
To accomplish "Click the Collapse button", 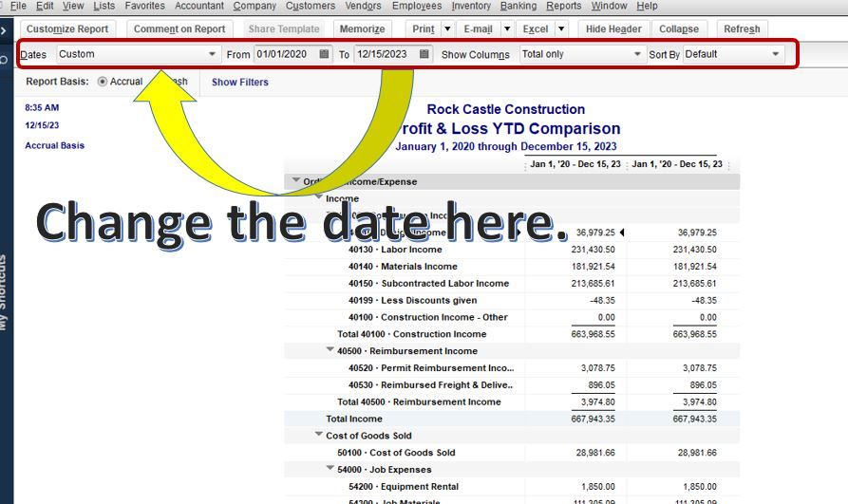I will 679,28.
